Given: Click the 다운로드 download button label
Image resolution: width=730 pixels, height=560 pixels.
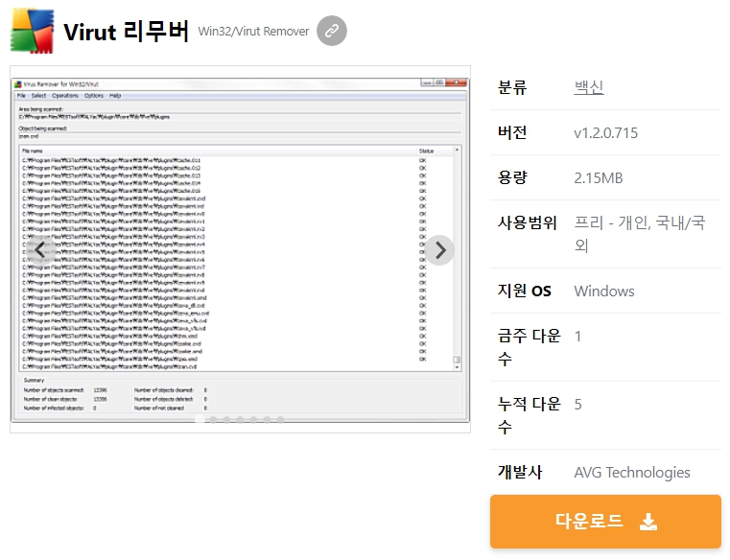Looking at the screenshot, I should (589, 521).
